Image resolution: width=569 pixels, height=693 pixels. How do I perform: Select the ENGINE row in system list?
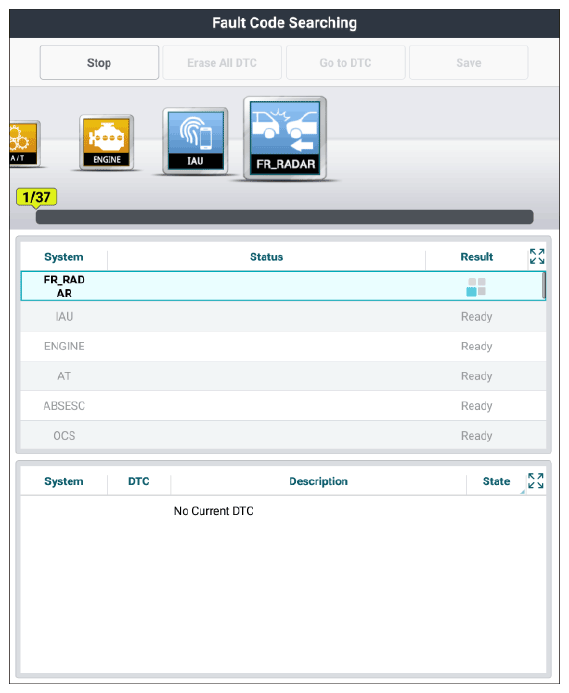283,346
